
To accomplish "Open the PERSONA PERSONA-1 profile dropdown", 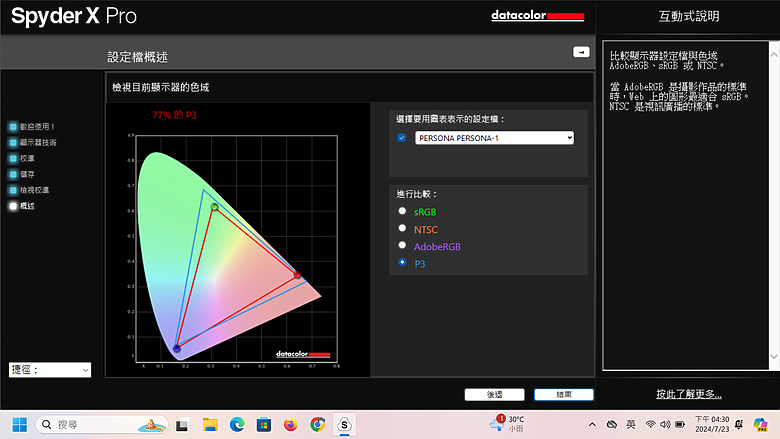I will coord(494,138).
